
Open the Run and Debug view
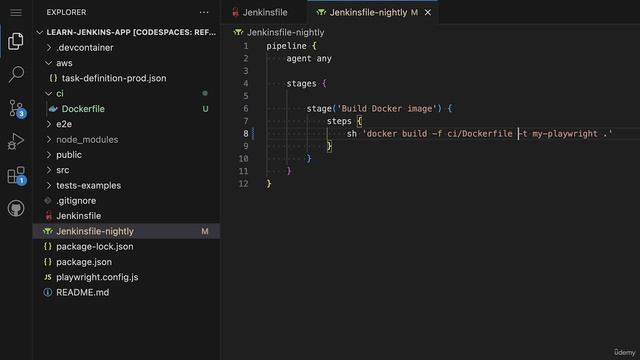[16, 141]
